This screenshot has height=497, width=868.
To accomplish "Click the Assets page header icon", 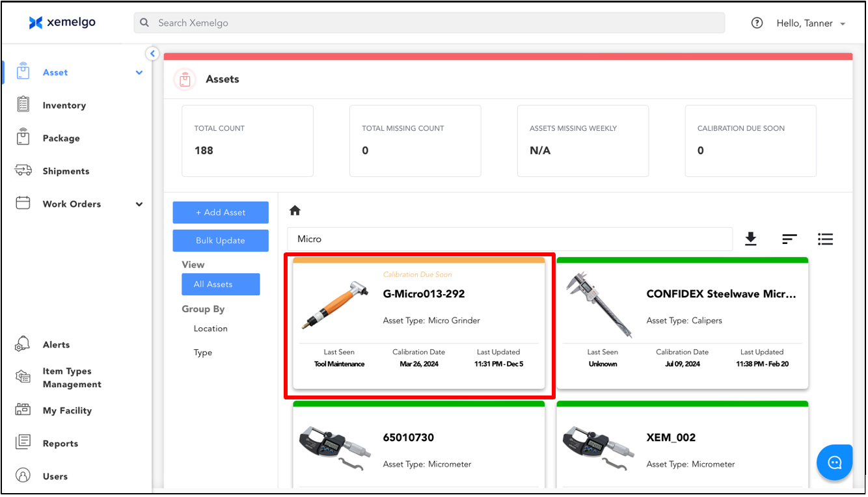I will point(185,79).
